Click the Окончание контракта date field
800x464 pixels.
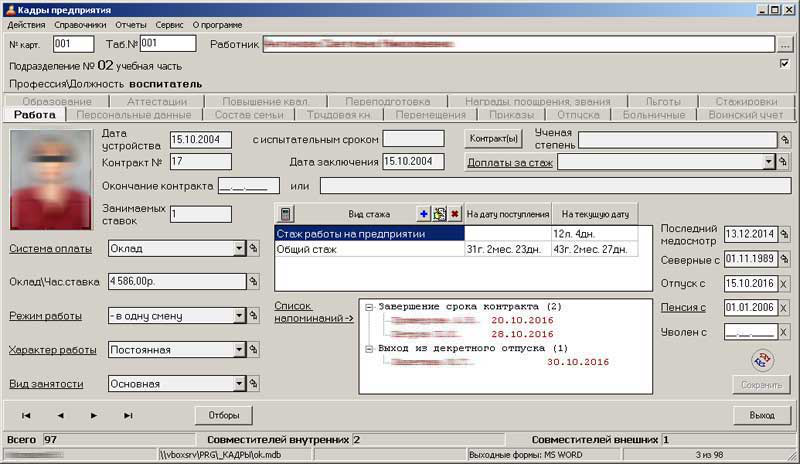click(x=248, y=185)
